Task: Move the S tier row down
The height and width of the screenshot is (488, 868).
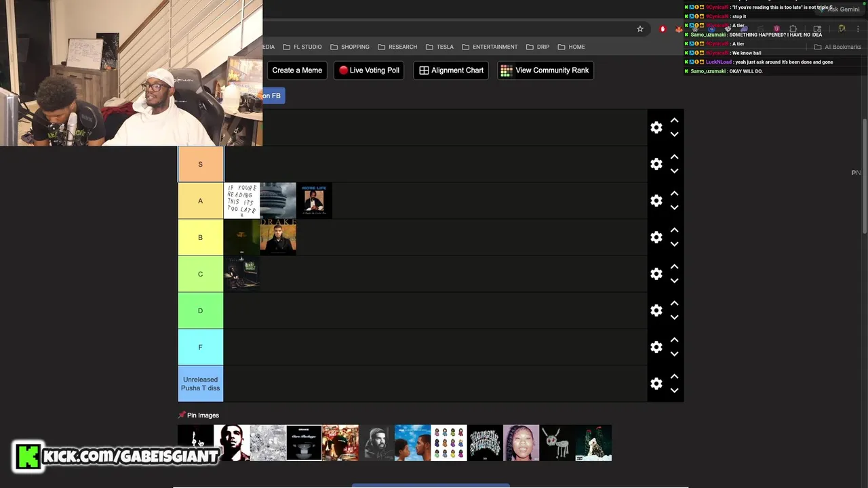Action: tap(674, 171)
